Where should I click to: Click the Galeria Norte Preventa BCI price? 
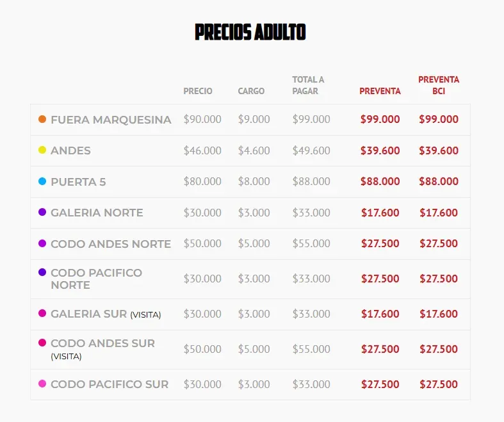coord(439,213)
